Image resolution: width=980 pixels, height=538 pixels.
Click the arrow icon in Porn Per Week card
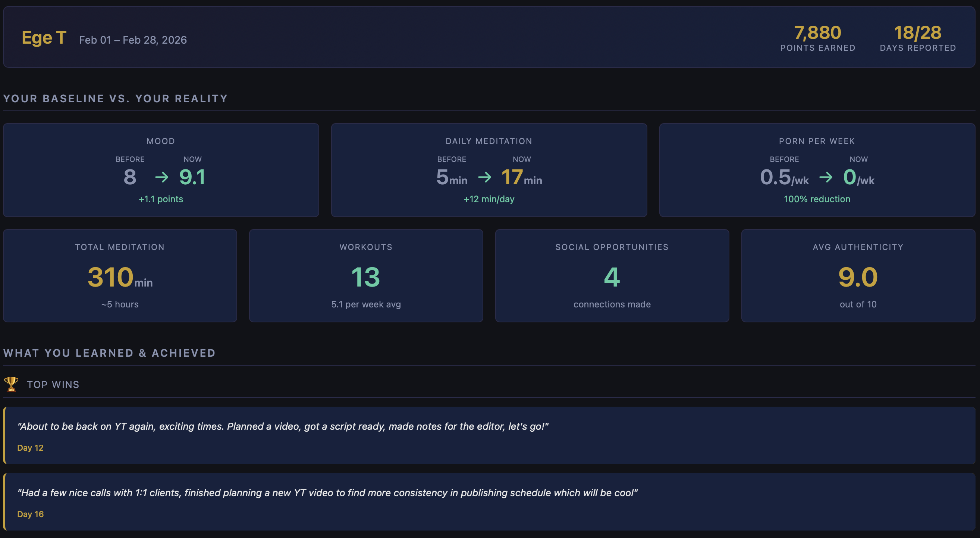point(826,177)
